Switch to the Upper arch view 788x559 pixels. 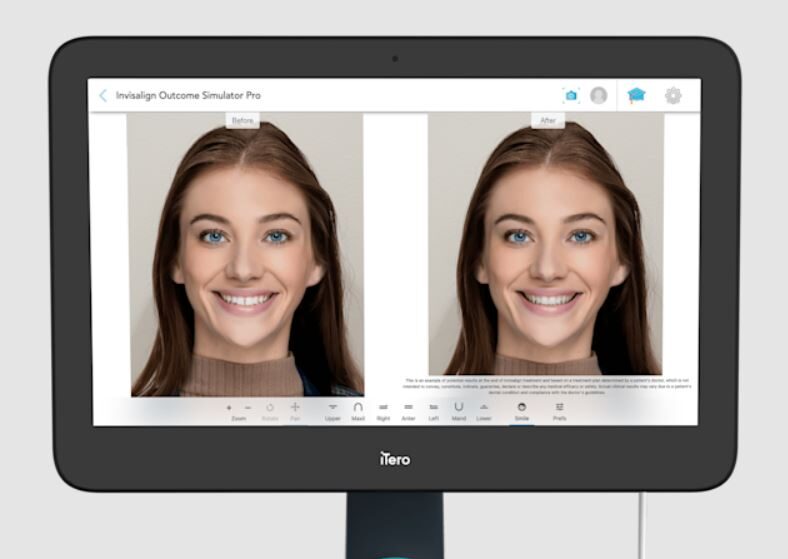[x=333, y=408]
